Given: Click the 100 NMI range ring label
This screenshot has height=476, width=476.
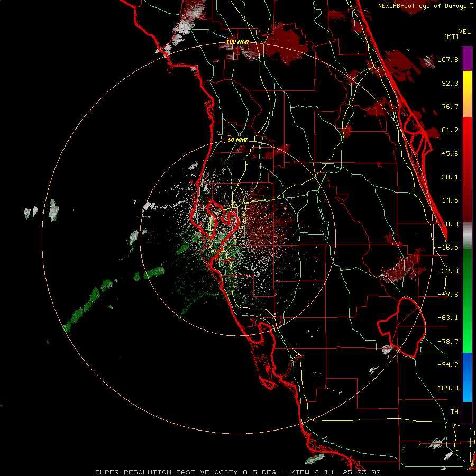Looking at the screenshot, I should 237,42.
